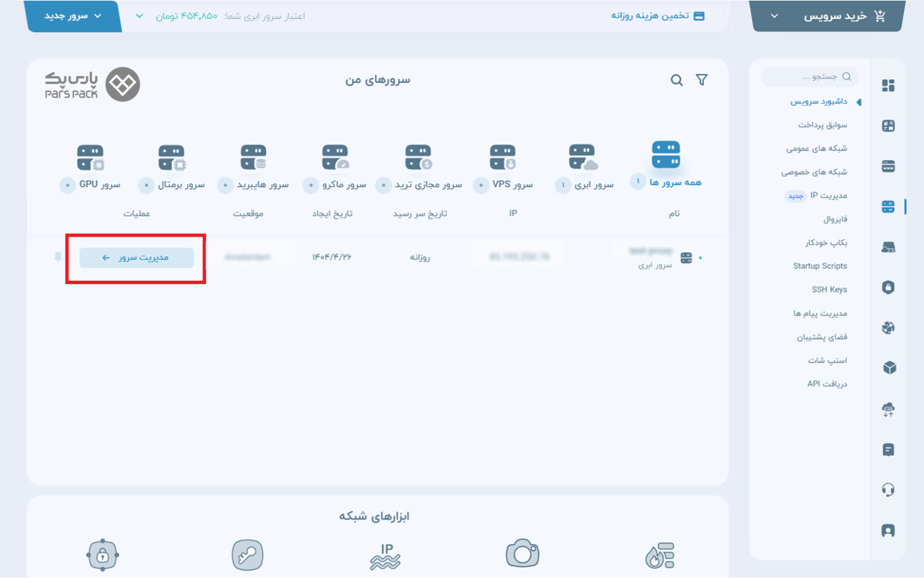Open مدیریت IP in sidebar
Image resolution: width=924 pixels, height=578 pixels.
pos(828,196)
